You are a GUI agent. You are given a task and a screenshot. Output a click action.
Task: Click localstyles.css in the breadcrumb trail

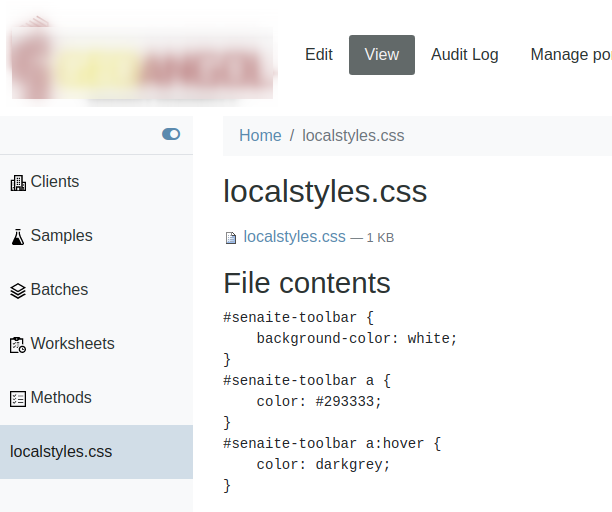[353, 136]
